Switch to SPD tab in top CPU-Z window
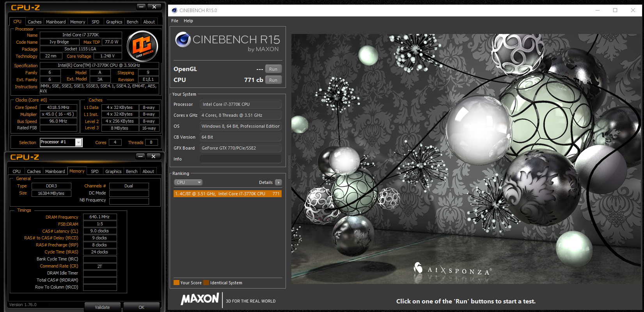 95,22
